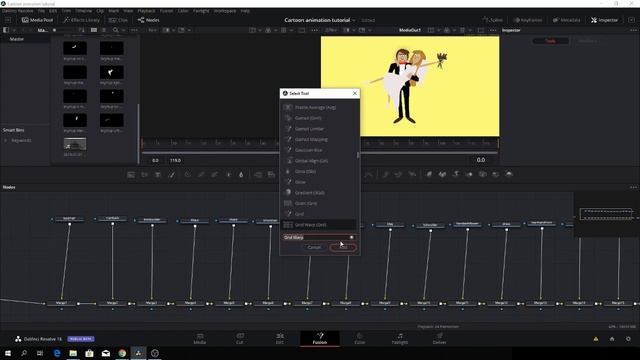The image size is (640, 360).
Task: Toggle the Media Pool panel
Action: click(37, 20)
